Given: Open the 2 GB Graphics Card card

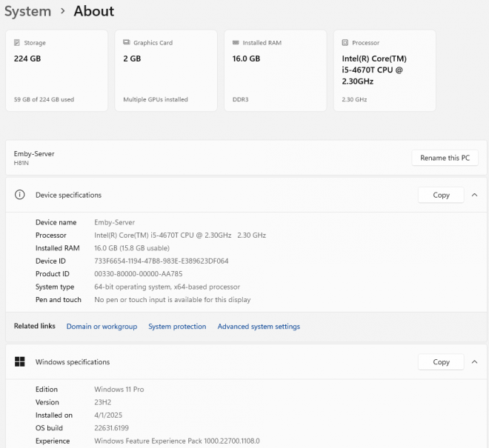Looking at the screenshot, I should click(166, 70).
